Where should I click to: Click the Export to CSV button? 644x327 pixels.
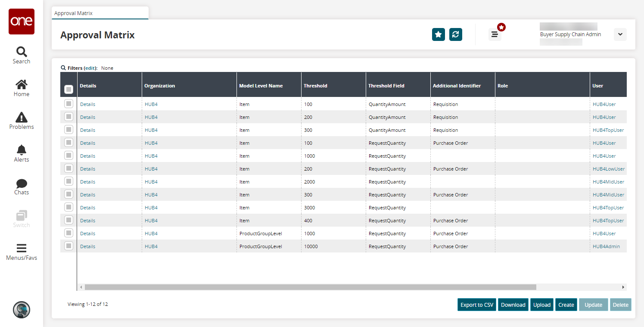(x=476, y=305)
